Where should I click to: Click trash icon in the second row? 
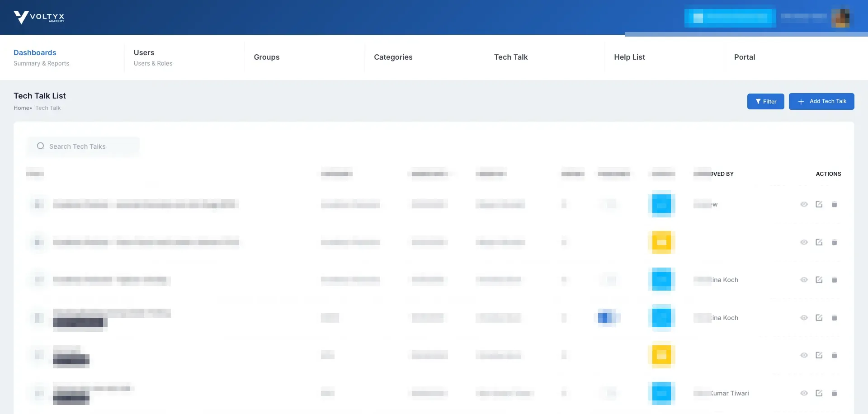pos(835,242)
